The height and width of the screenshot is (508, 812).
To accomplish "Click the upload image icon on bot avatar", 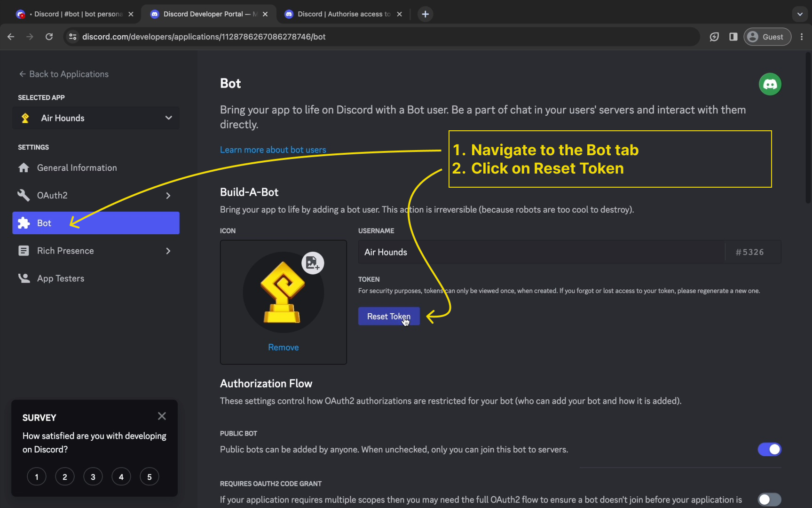I will (313, 263).
